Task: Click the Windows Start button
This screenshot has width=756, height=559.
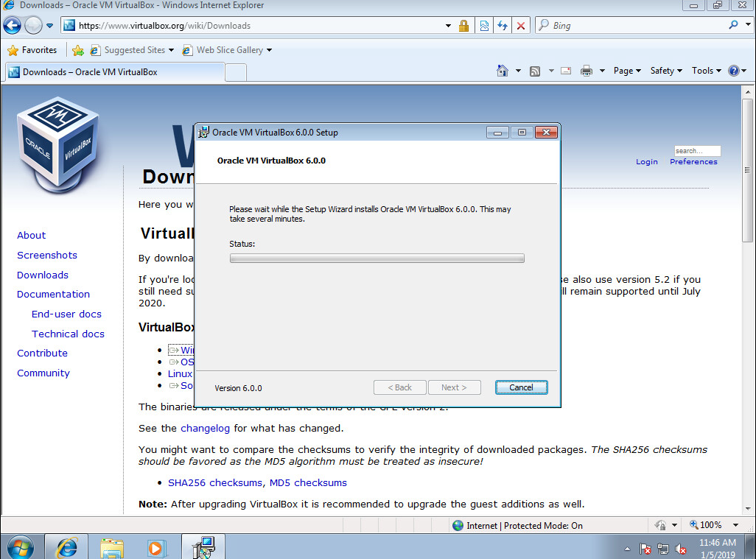Action: click(x=20, y=547)
